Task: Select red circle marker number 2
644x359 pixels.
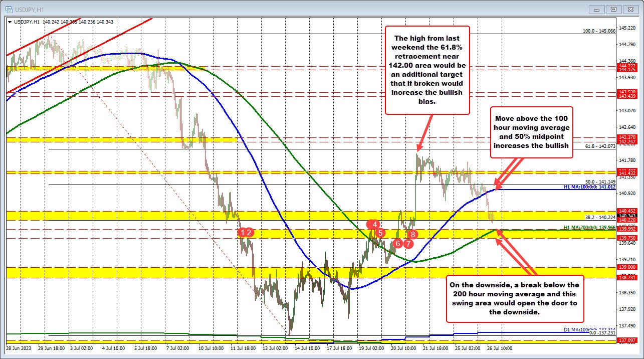Action: tap(251, 232)
